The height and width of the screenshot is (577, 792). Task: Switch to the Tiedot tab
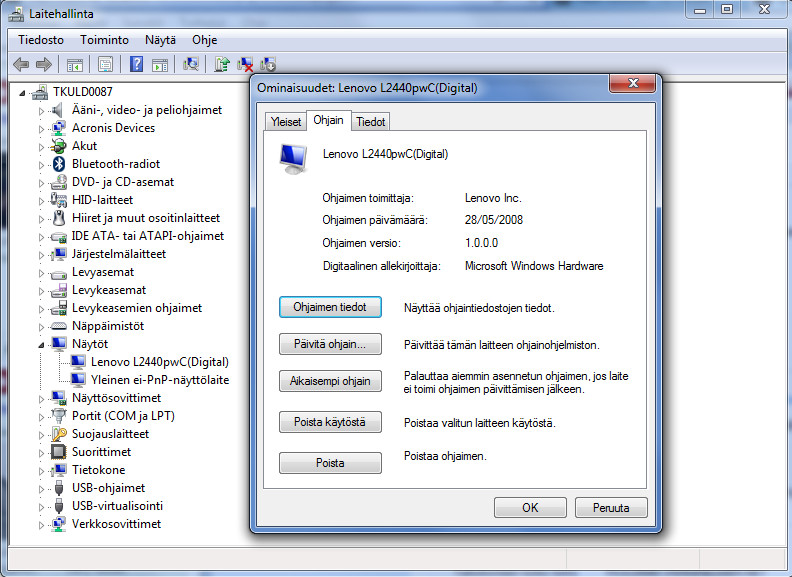tap(371, 122)
